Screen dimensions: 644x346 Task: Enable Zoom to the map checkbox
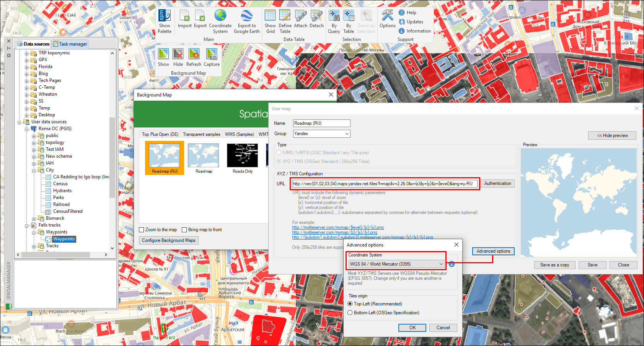click(x=142, y=230)
